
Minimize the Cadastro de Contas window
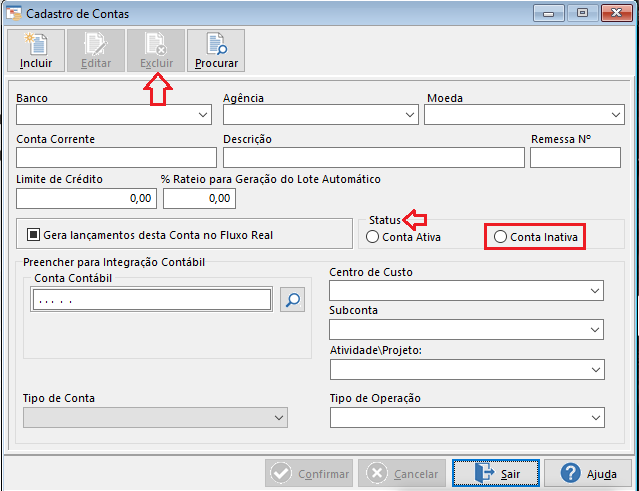point(549,13)
